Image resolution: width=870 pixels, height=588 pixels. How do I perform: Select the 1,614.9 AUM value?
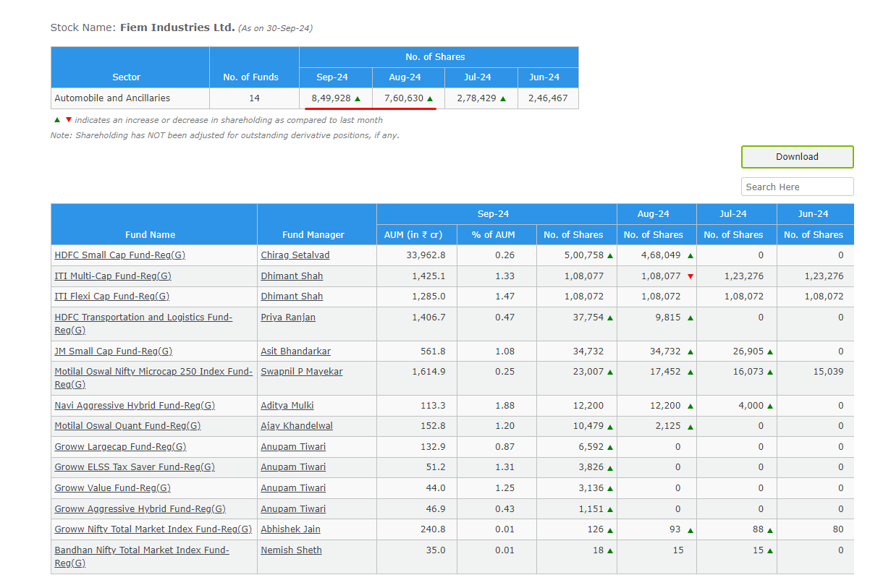point(429,372)
